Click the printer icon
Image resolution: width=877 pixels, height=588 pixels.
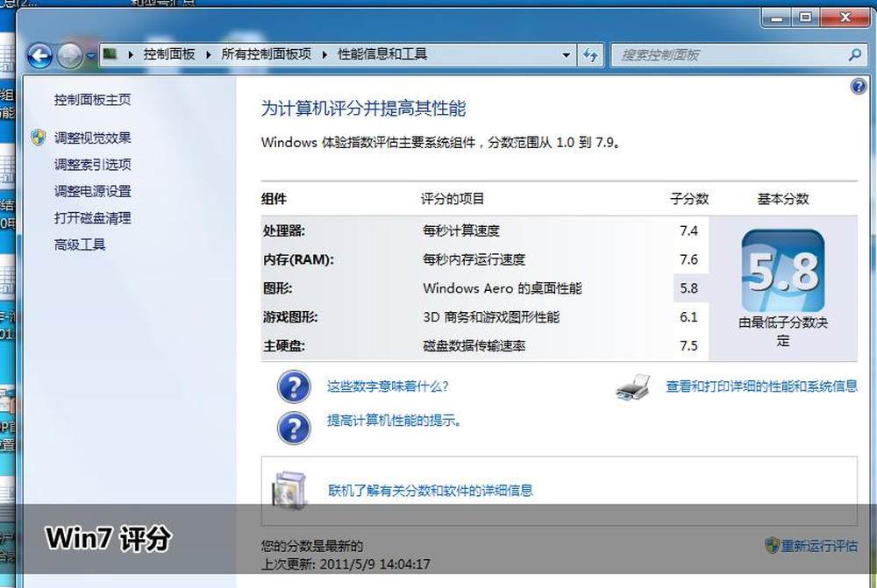634,387
